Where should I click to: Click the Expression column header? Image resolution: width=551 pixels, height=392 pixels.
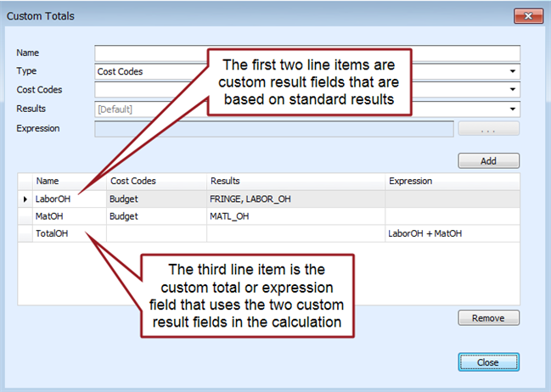click(450, 181)
